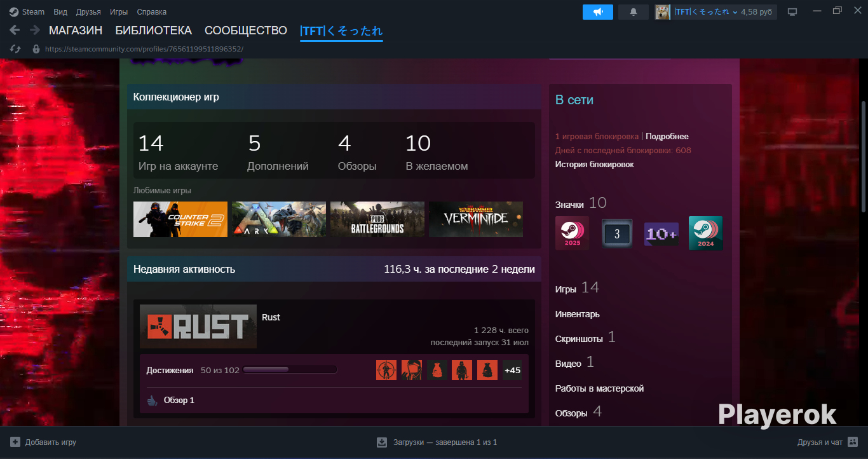Open the Значки badges link

pos(569,205)
